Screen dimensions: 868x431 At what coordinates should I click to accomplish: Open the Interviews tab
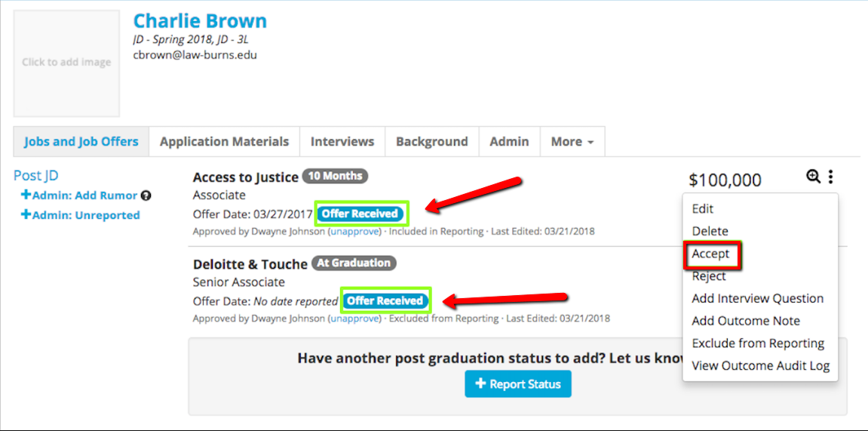coord(342,142)
